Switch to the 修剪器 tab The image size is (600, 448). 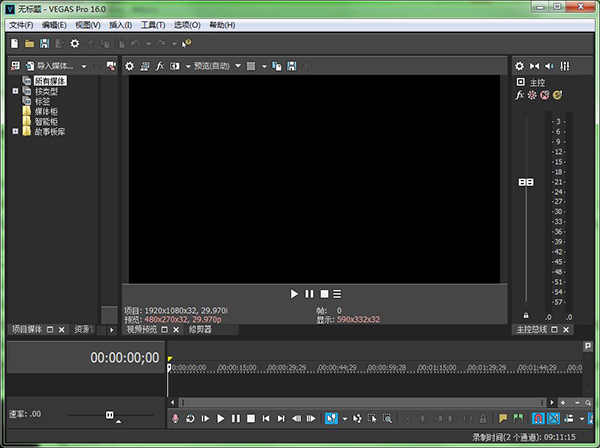point(200,329)
